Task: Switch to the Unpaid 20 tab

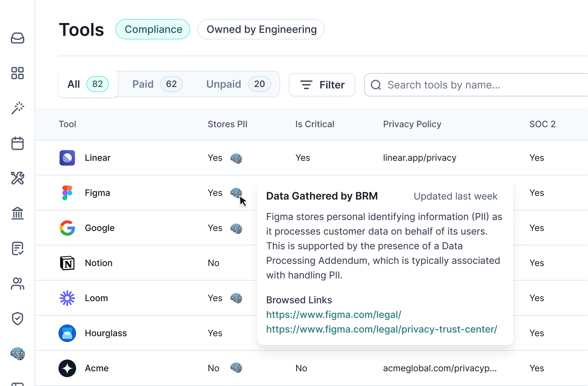Action: click(238, 84)
